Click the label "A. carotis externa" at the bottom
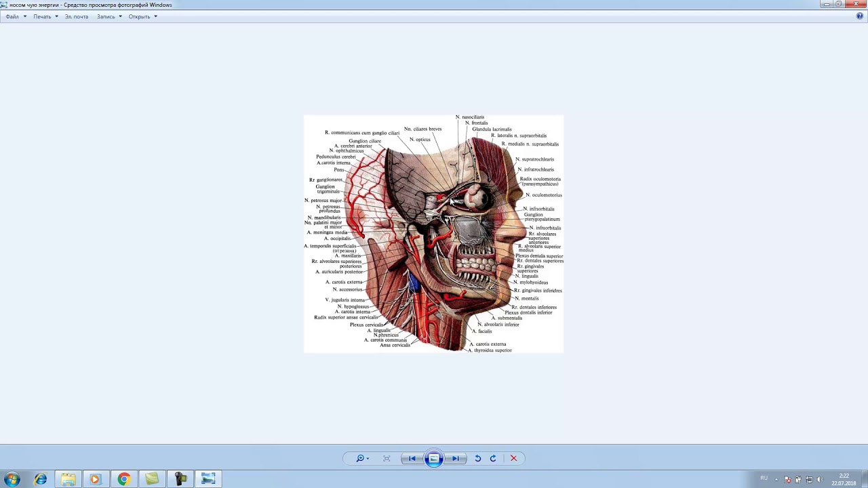The height and width of the screenshot is (488, 868). pos(488,344)
